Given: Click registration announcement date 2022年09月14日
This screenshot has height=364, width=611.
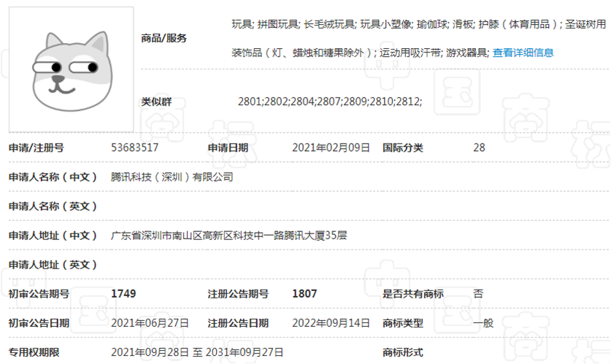Looking at the screenshot, I should pos(331,322).
